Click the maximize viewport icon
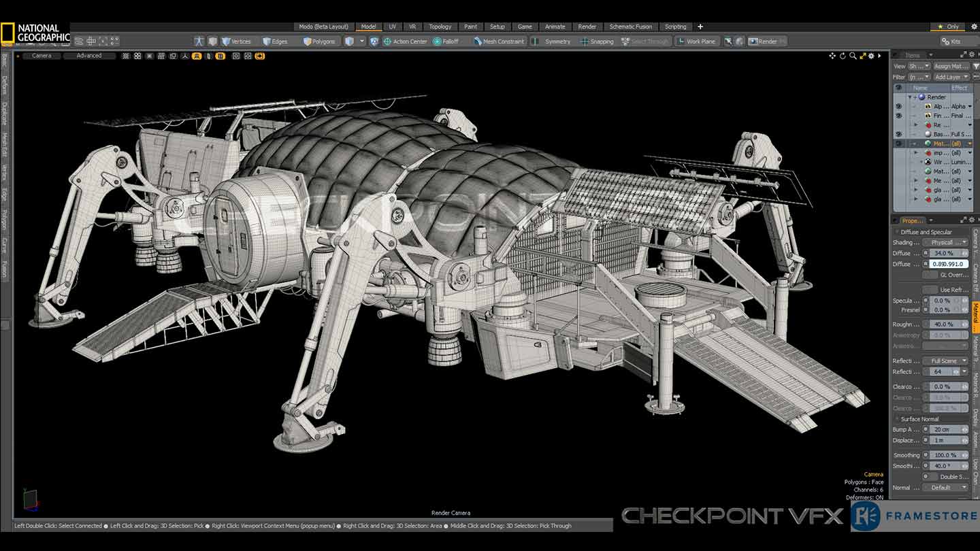The image size is (980, 551). 862,56
